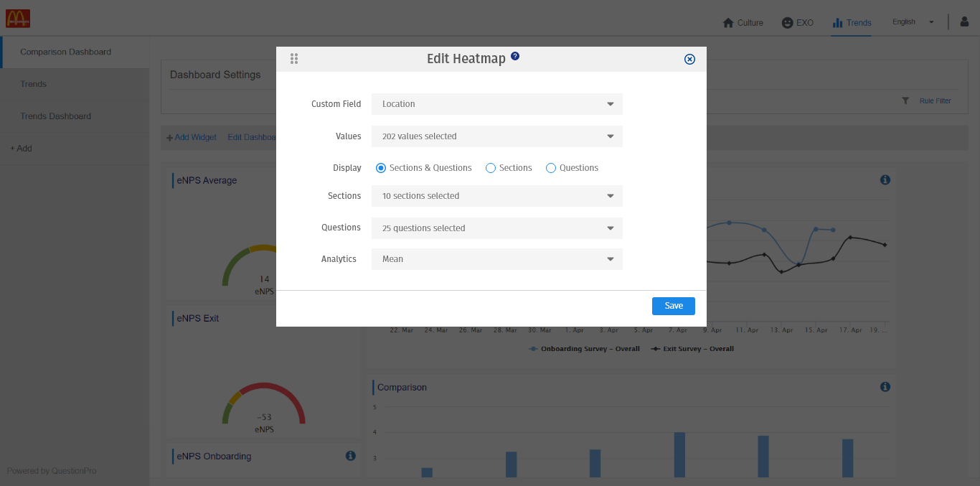Open the EXO section icon
The image size is (980, 486).
[786, 22]
